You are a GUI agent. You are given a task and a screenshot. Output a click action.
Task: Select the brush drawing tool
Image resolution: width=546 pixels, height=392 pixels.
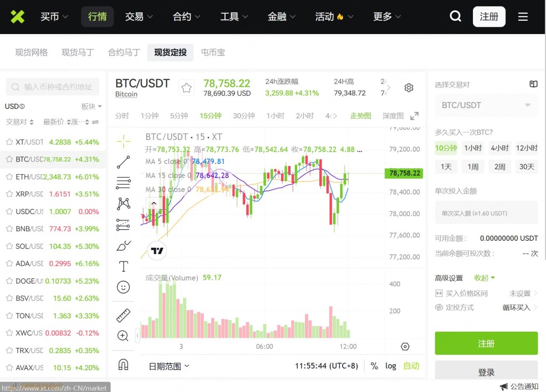(123, 246)
